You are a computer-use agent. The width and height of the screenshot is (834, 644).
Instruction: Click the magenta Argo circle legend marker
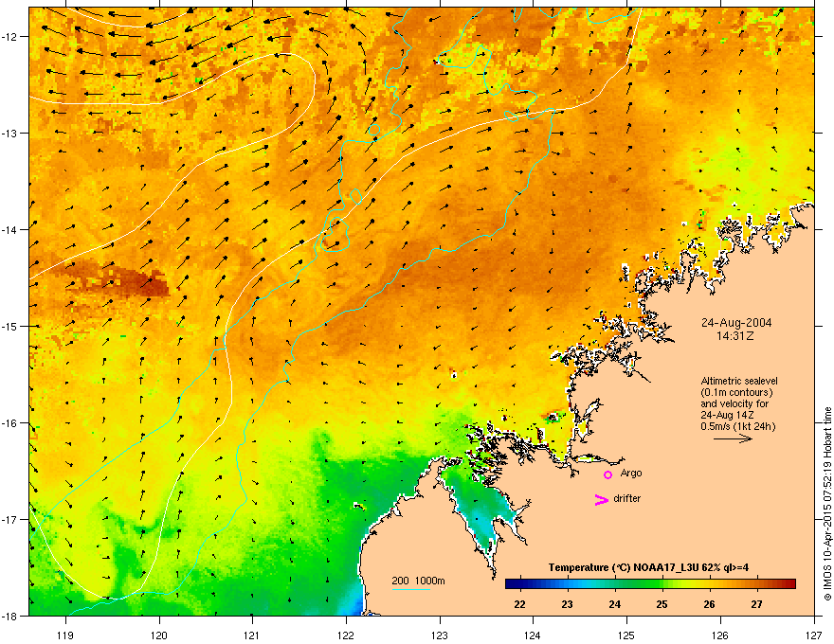tap(607, 474)
